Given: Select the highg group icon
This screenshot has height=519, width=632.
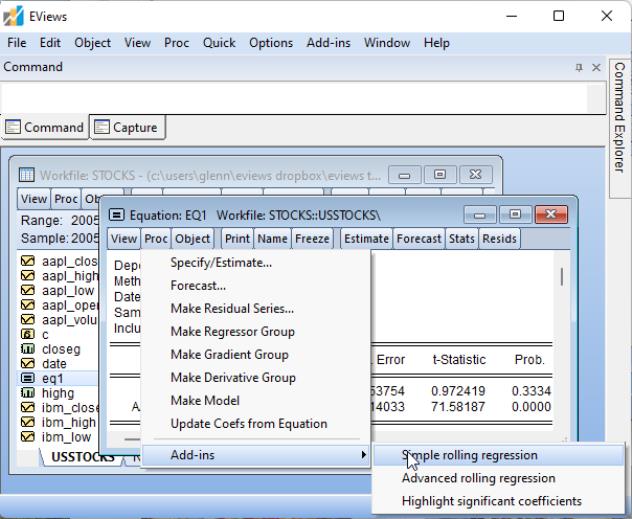Looking at the screenshot, I should pos(28,393).
